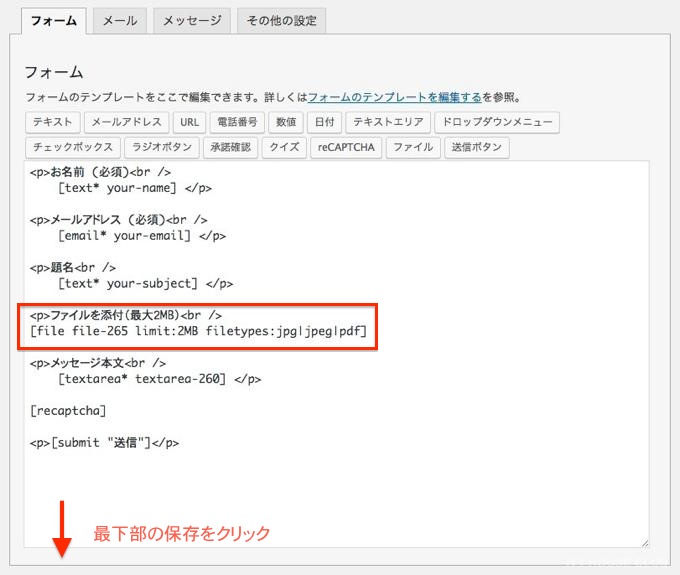The width and height of the screenshot is (680, 575).
Task: Insert the reCAPTCHA tag
Action: [x=347, y=148]
